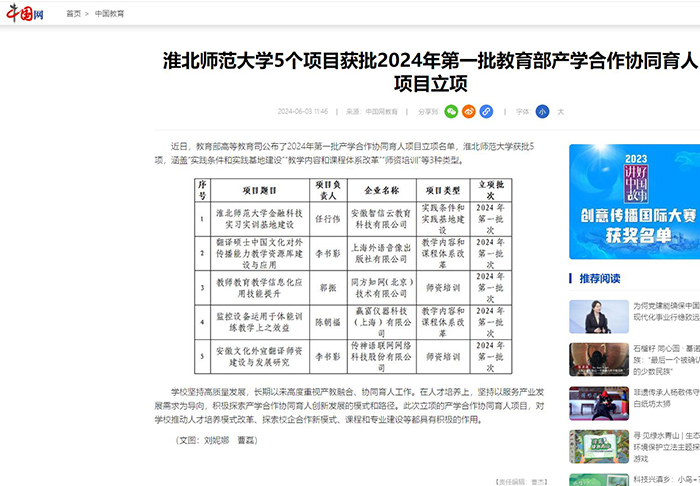Open the 寻·见绿水青山 article thumbnail
700x486 pixels.
[598, 445]
